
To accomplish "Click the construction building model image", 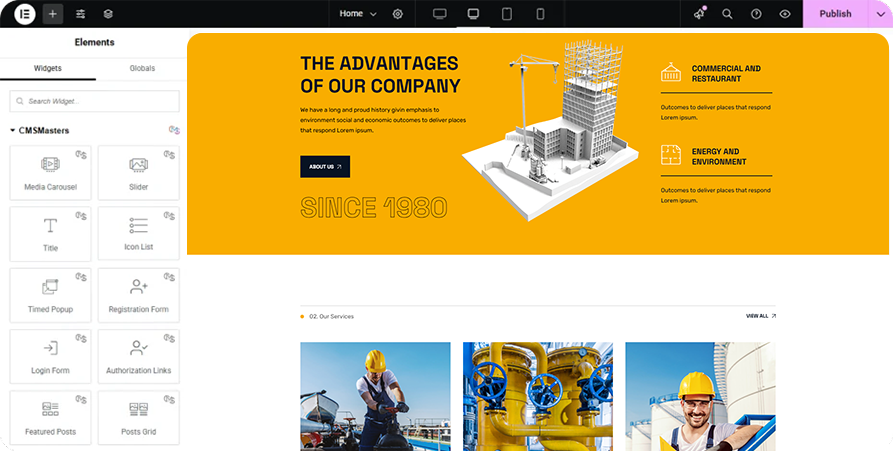I will point(550,130).
